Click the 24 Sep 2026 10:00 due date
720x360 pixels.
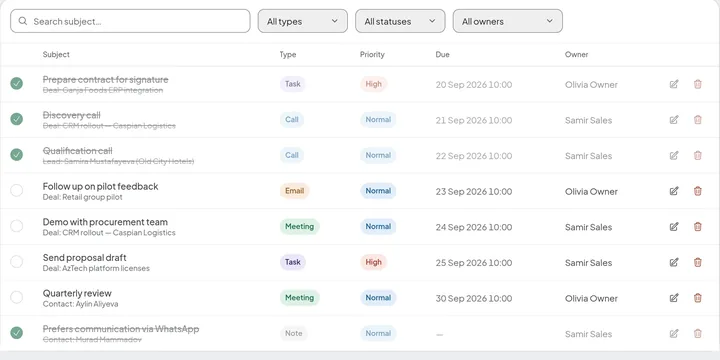pyautogui.click(x=473, y=227)
